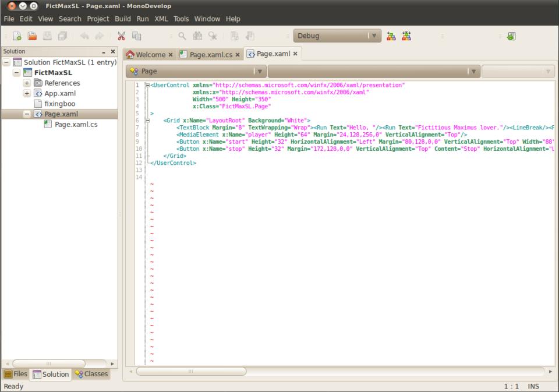
Task: Switch to the Classes pad tab
Action: (x=91, y=374)
